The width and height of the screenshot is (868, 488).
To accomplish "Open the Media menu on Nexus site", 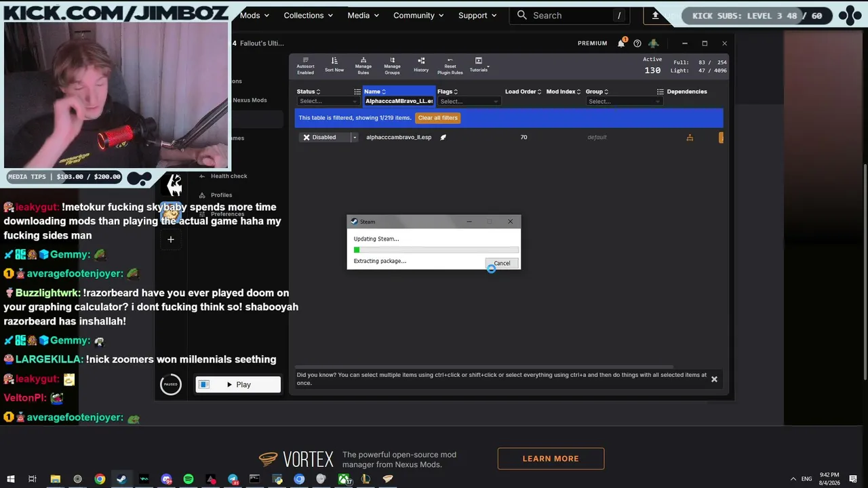I will [363, 15].
